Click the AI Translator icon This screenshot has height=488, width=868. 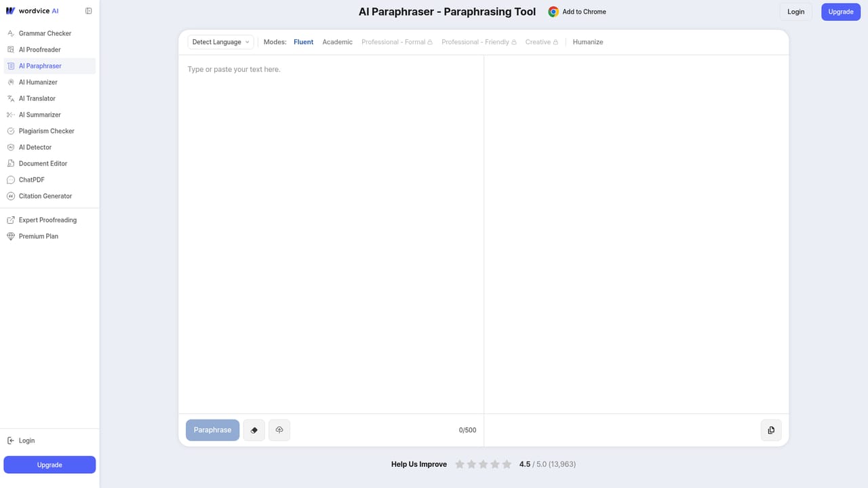tap(11, 98)
